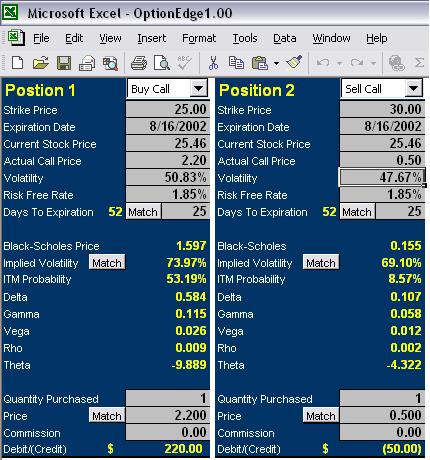Open the Tools menu
Screen dimensions: 430x460
point(245,38)
